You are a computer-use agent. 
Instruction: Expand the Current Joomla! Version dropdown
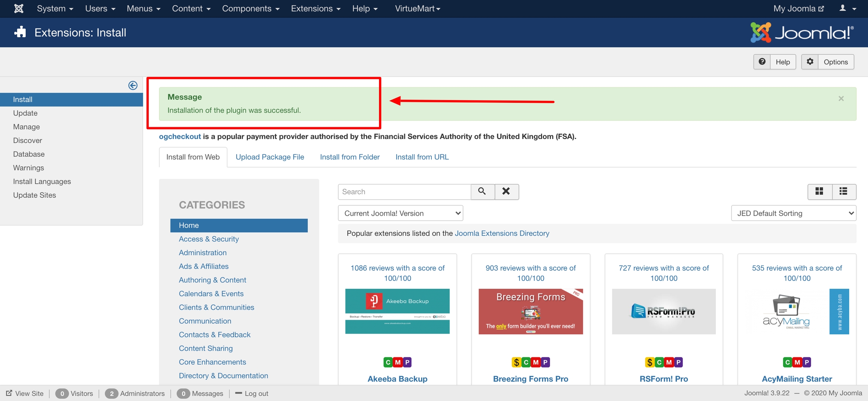tap(400, 213)
